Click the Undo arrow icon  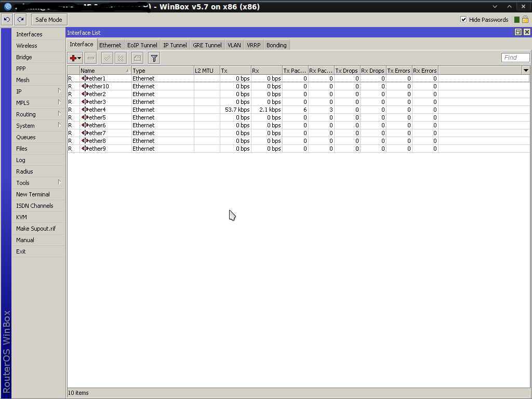(6, 19)
